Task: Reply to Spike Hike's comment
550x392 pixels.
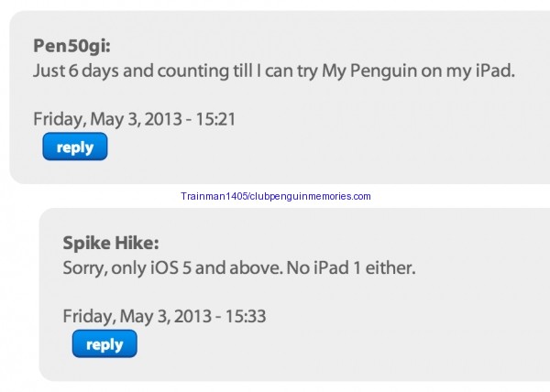Action: pyautogui.click(x=104, y=344)
